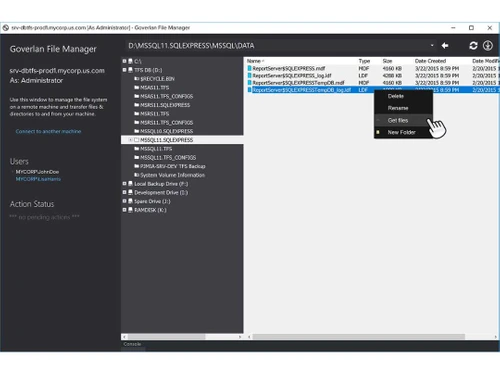Expand the Development Drive (I:) node

tap(125, 192)
